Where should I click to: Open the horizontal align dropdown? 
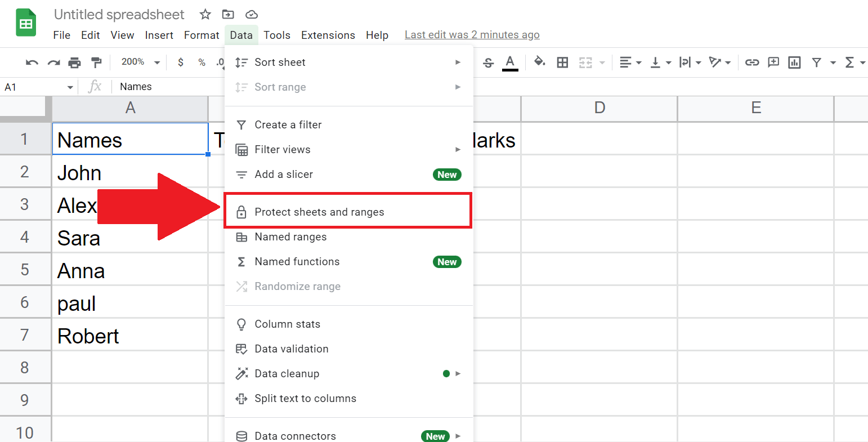pyautogui.click(x=630, y=62)
